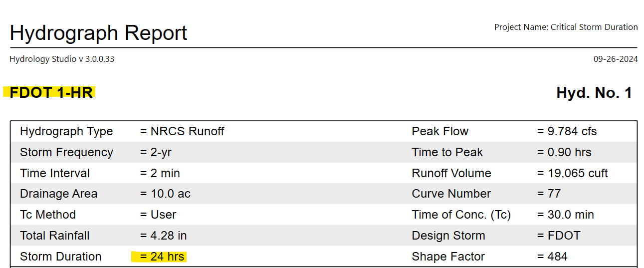Click the report date 09-26-2024

pyautogui.click(x=615, y=59)
